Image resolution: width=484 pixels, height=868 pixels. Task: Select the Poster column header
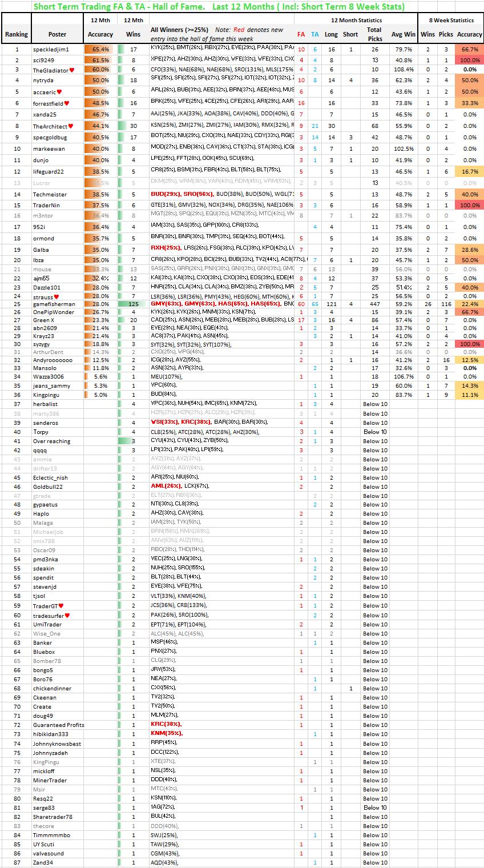tap(57, 34)
